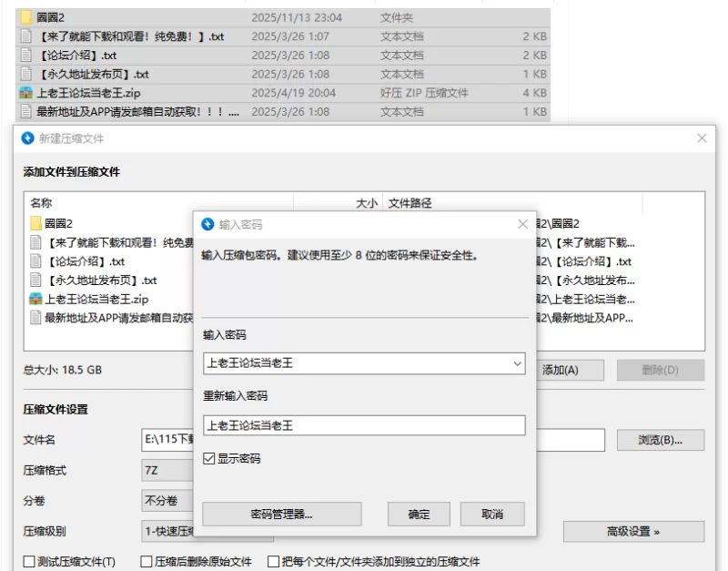Open the 密码管理器 button
The image size is (728, 571).
point(281,514)
